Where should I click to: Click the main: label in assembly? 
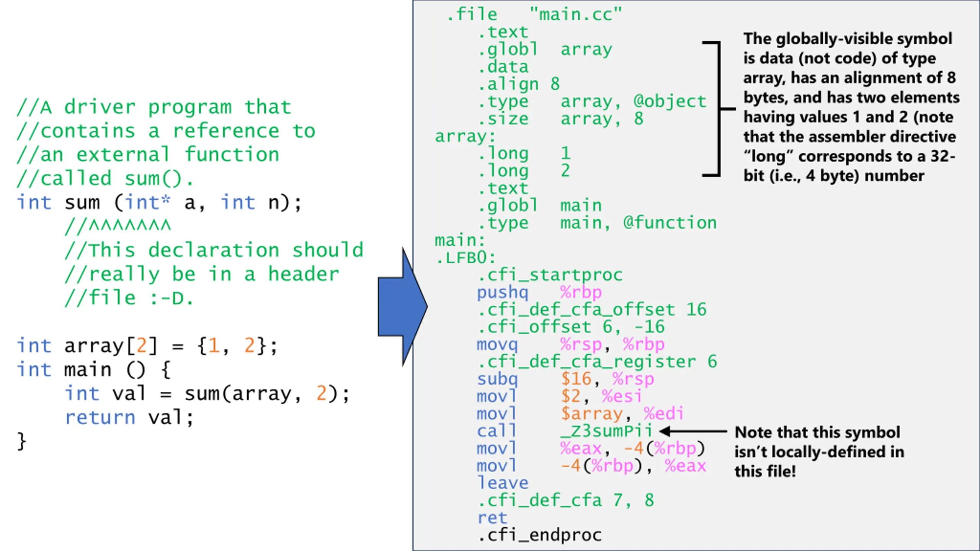pos(460,240)
